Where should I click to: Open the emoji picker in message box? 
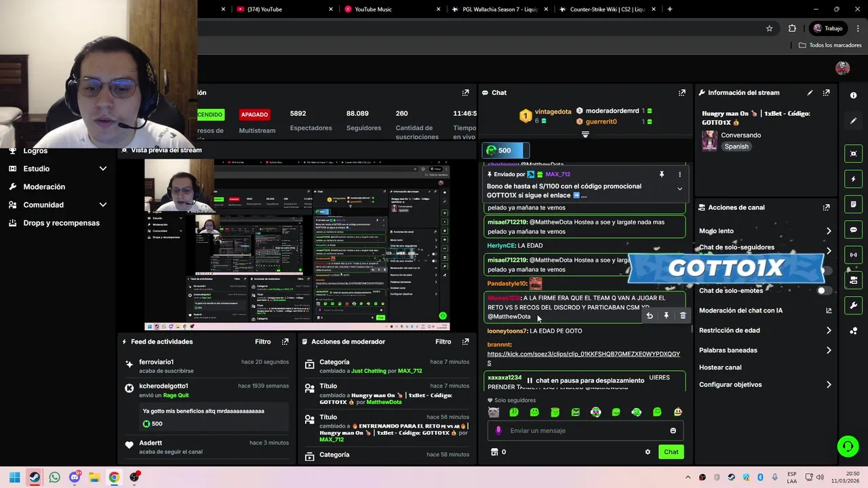(x=673, y=430)
